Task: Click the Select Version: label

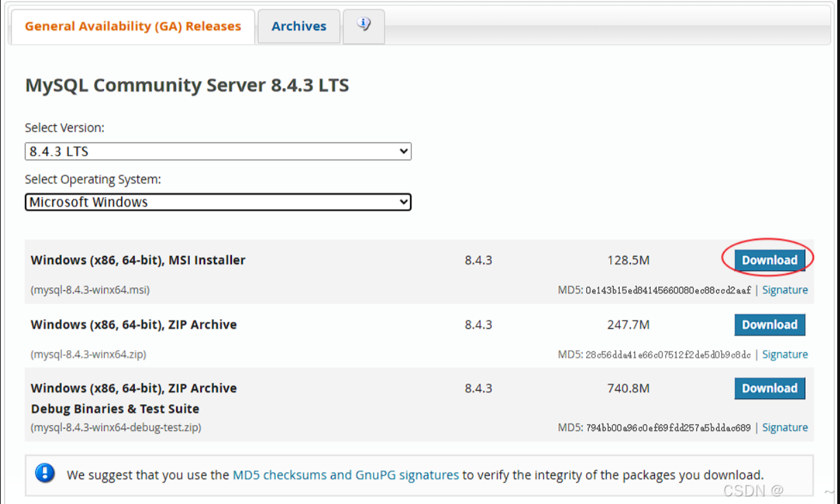Action: pos(65,128)
